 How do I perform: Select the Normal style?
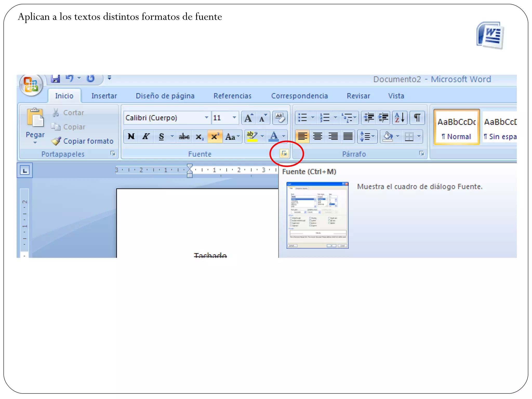click(x=456, y=127)
